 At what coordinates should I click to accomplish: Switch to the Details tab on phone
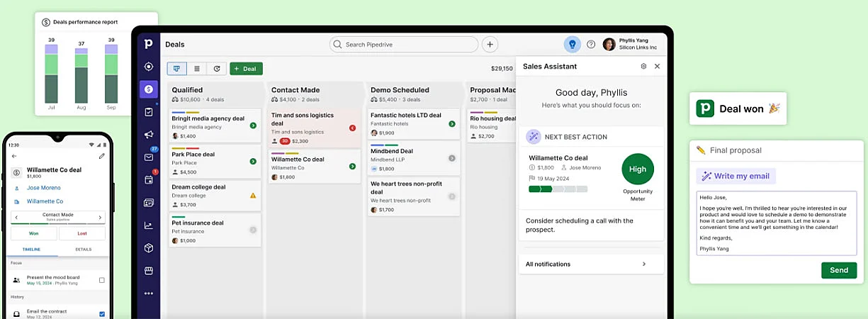pyautogui.click(x=84, y=250)
